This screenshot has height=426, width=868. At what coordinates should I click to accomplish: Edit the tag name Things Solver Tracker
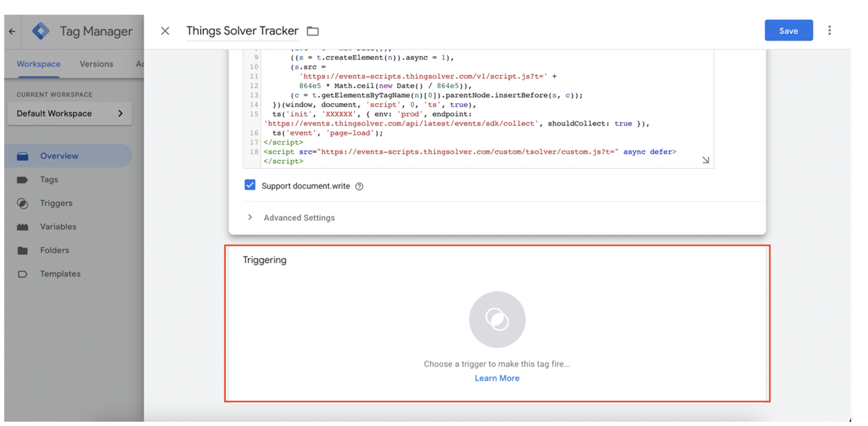coord(242,31)
